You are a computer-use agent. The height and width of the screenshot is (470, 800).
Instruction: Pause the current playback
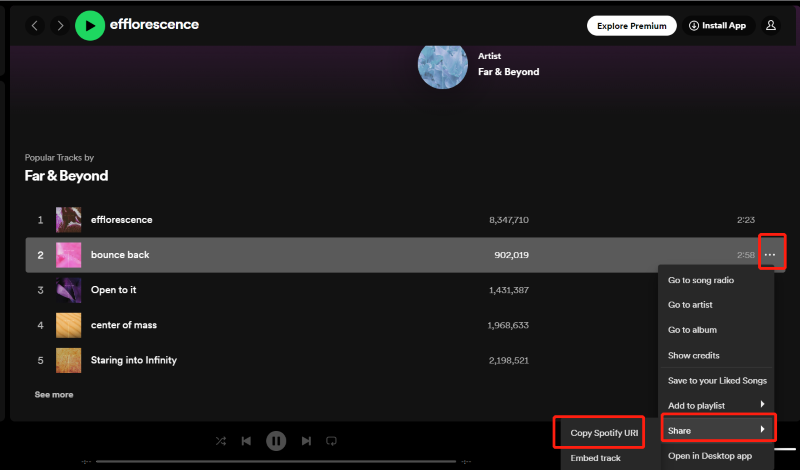point(276,440)
